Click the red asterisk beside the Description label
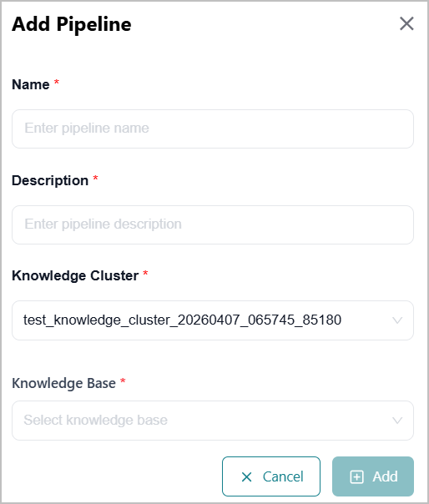The height and width of the screenshot is (504, 429). pyautogui.click(x=95, y=178)
